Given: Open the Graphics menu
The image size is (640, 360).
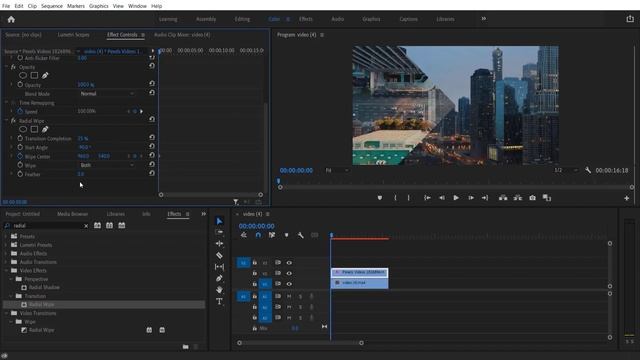Looking at the screenshot, I should click(x=99, y=6).
